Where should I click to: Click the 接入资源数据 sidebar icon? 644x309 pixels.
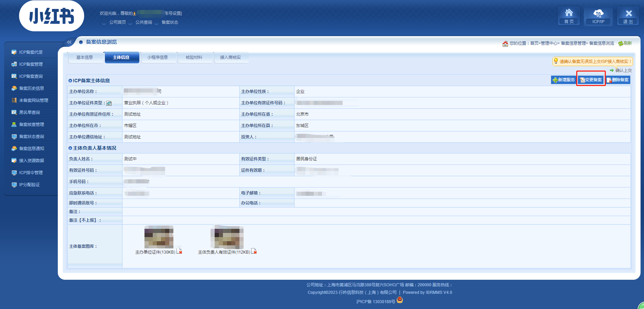[14, 161]
